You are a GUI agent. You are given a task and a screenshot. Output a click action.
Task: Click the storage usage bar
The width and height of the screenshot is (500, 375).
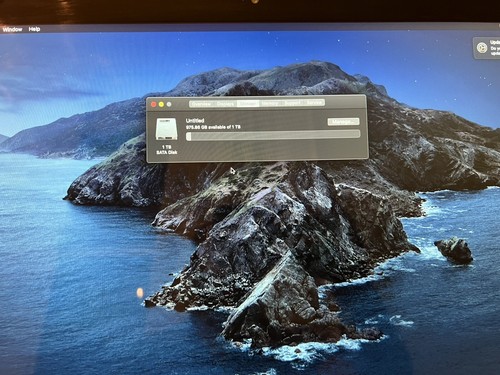[x=273, y=135]
